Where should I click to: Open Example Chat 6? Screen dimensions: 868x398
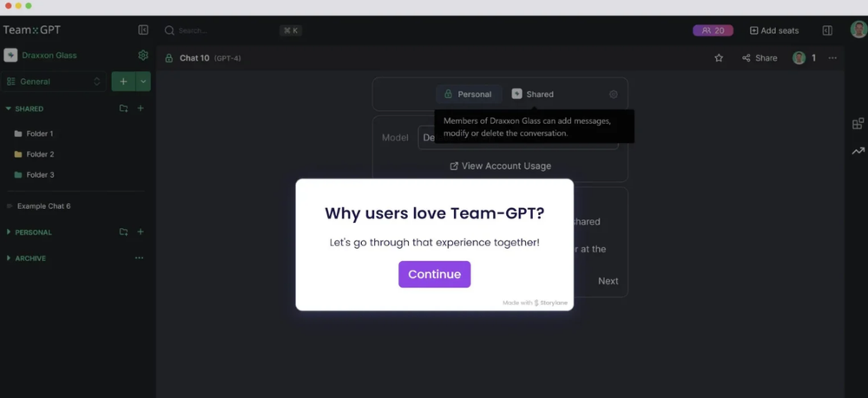(x=43, y=206)
